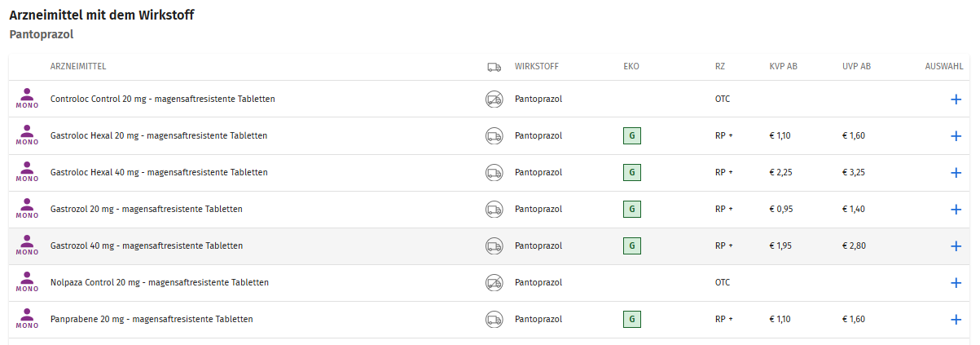
Task: Click RP + label for Gastrozol 40 mg
Action: 723,246
